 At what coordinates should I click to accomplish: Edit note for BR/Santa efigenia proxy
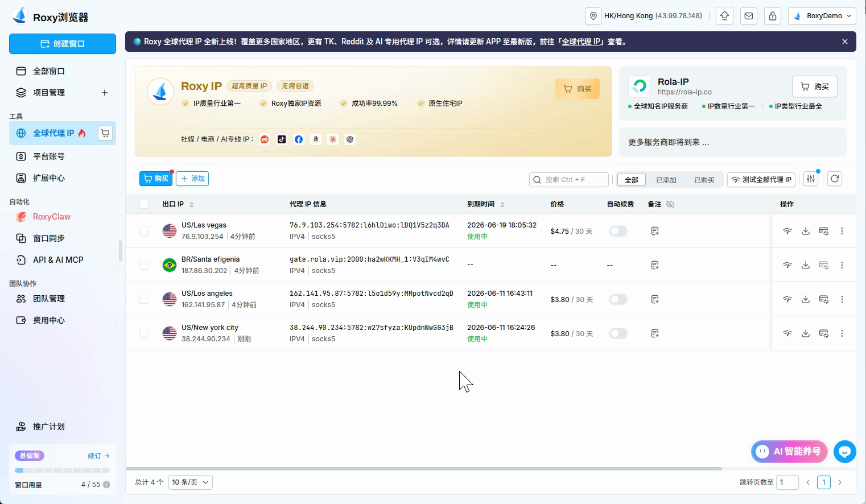point(655,265)
